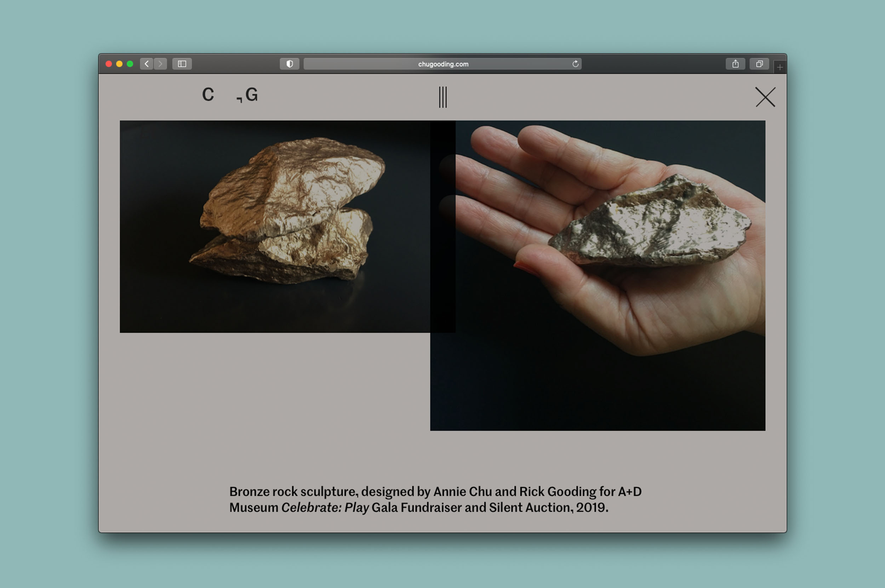The width and height of the screenshot is (885, 588).
Task: Close the project with the X
Action: [765, 97]
